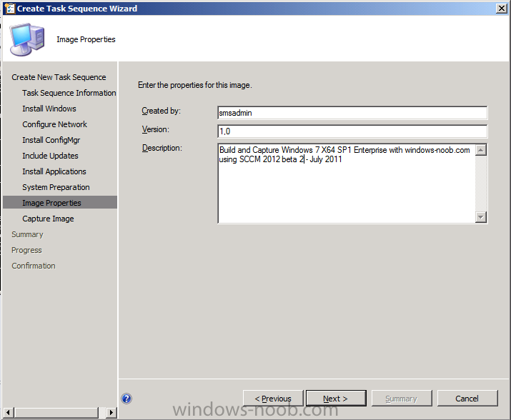Image resolution: width=511 pixels, height=420 pixels.
Task: Click 'Enter the properties for this image.' text
Action: pyautogui.click(x=195, y=85)
